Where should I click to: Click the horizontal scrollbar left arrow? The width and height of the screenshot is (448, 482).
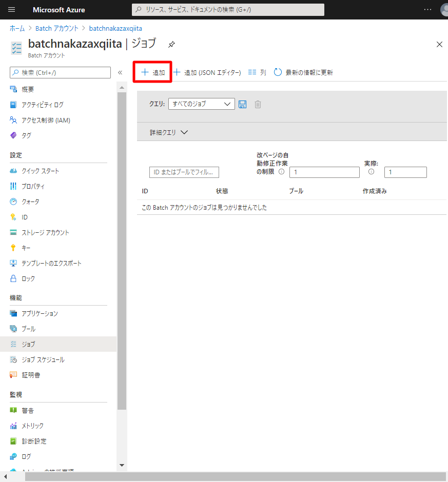5,477
